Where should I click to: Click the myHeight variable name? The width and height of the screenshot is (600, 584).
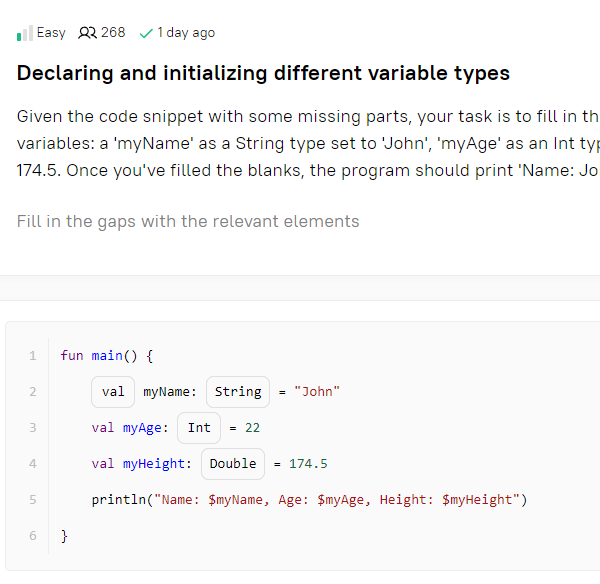click(x=154, y=464)
